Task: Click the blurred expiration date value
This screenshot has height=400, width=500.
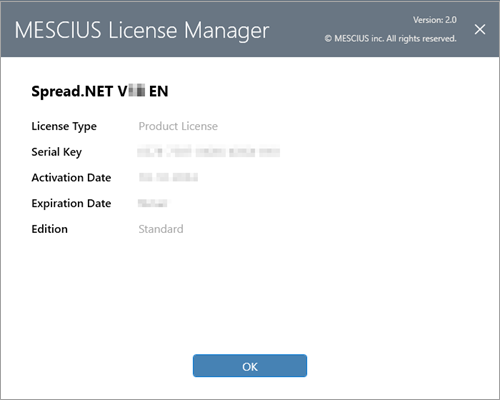Action: click(x=154, y=203)
